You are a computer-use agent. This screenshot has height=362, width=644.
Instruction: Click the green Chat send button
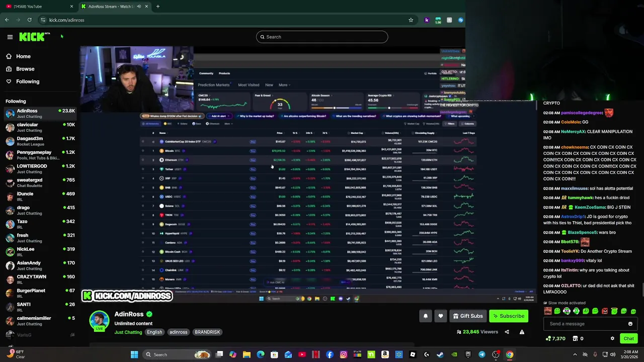[628, 338]
